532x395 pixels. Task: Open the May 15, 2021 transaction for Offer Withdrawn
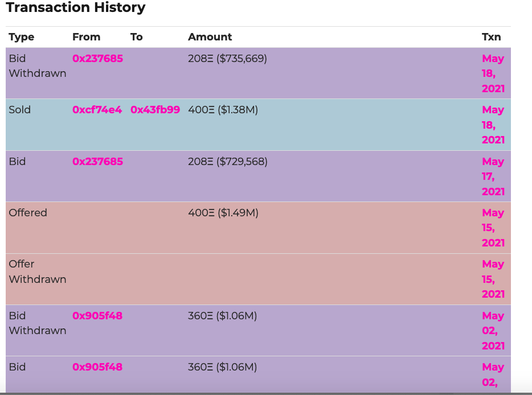(493, 279)
